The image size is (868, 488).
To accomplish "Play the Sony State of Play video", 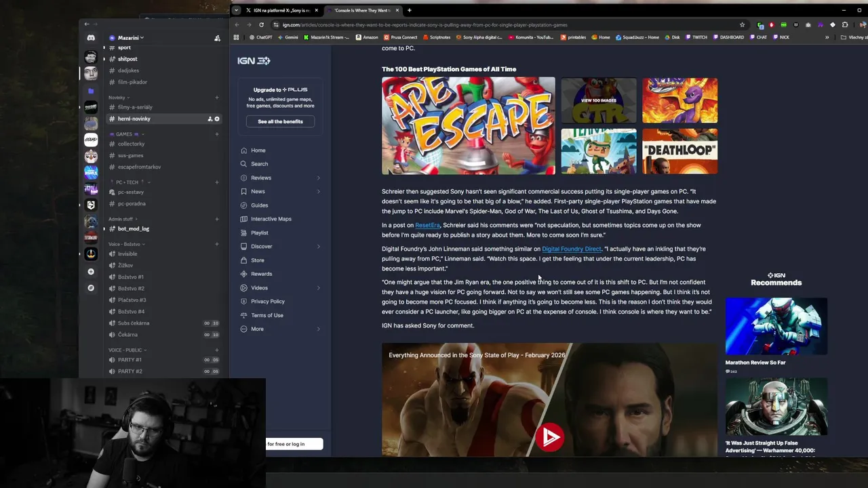I will (550, 437).
